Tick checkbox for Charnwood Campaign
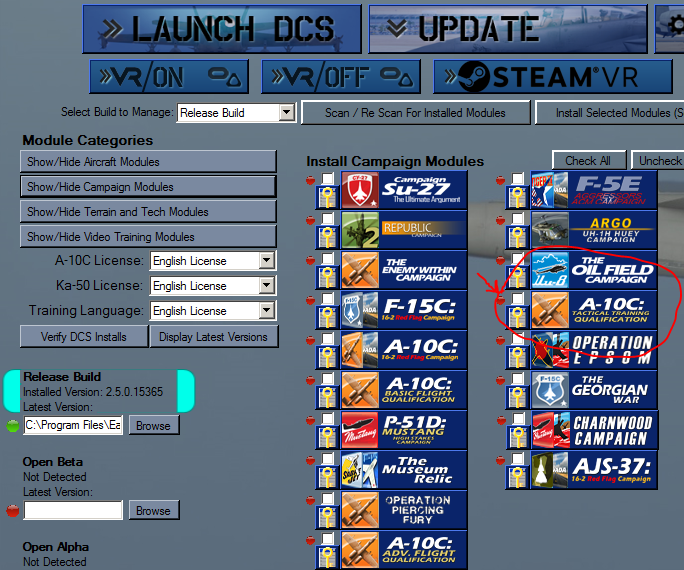This screenshot has height=570, width=684. (x=518, y=418)
